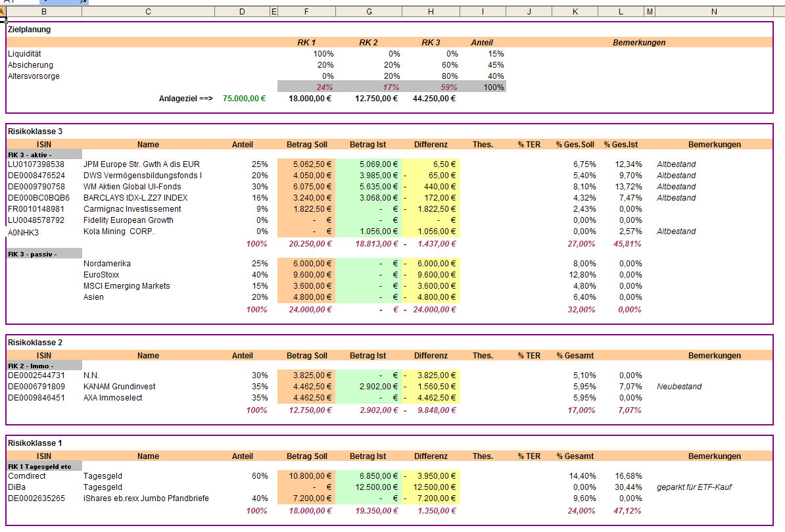Image resolution: width=785 pixels, height=532 pixels.
Task: Select the iShares eb.rexx Jumbo Pfandbriefe cell
Action: point(146,498)
